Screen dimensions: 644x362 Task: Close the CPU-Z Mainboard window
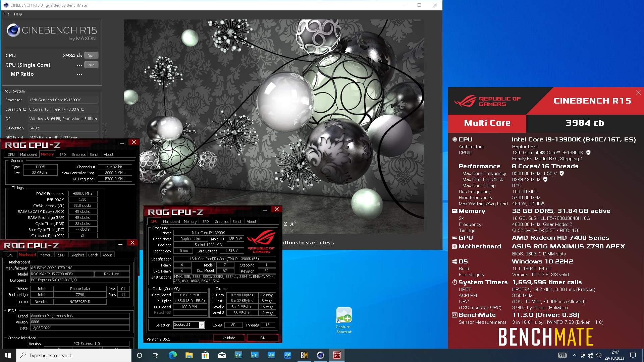(132, 243)
